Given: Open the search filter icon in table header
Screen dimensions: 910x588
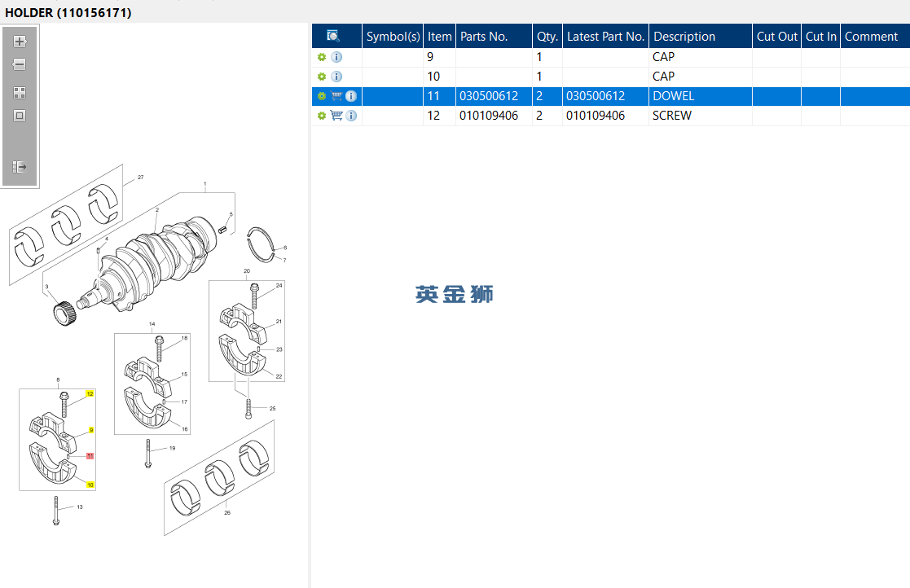Looking at the screenshot, I should (333, 36).
